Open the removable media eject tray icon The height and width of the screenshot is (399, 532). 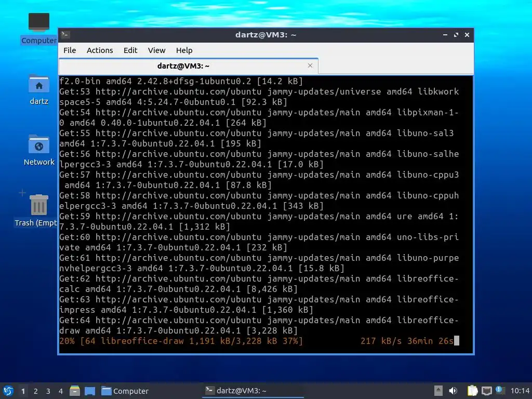click(438, 391)
